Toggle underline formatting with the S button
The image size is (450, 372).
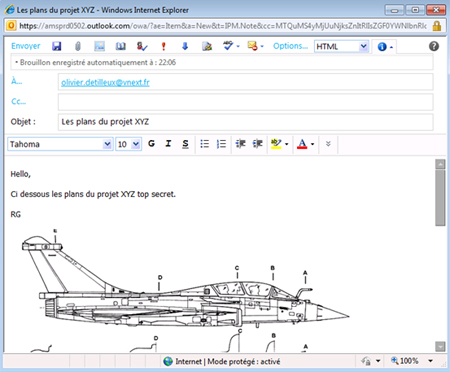coord(185,144)
